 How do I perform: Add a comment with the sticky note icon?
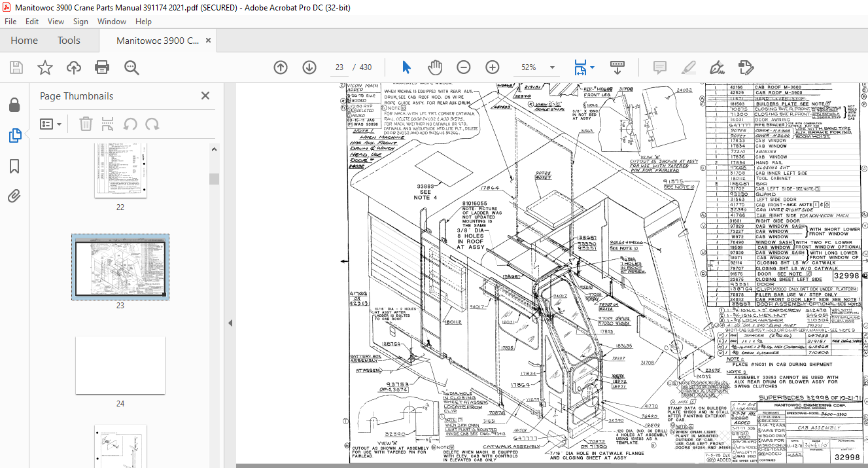pos(659,67)
